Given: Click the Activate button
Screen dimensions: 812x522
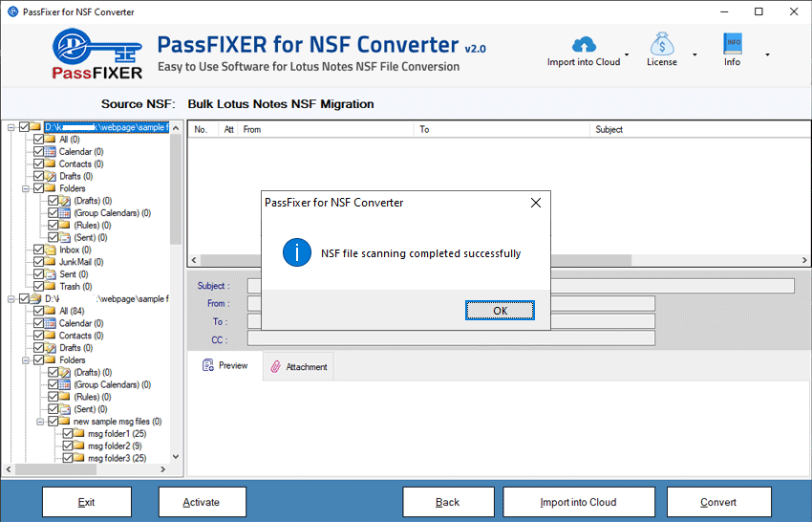Looking at the screenshot, I should pos(202,502).
